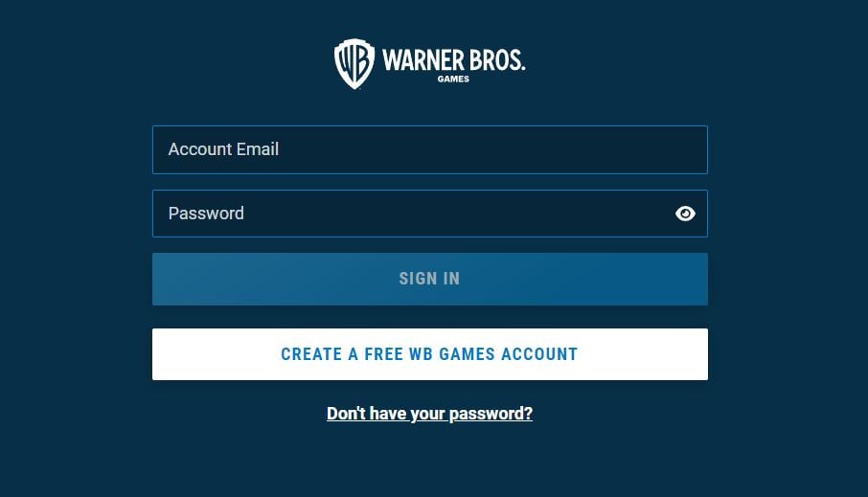Submit login with the blue SIGN IN bar
This screenshot has height=497, width=868.
click(430, 279)
